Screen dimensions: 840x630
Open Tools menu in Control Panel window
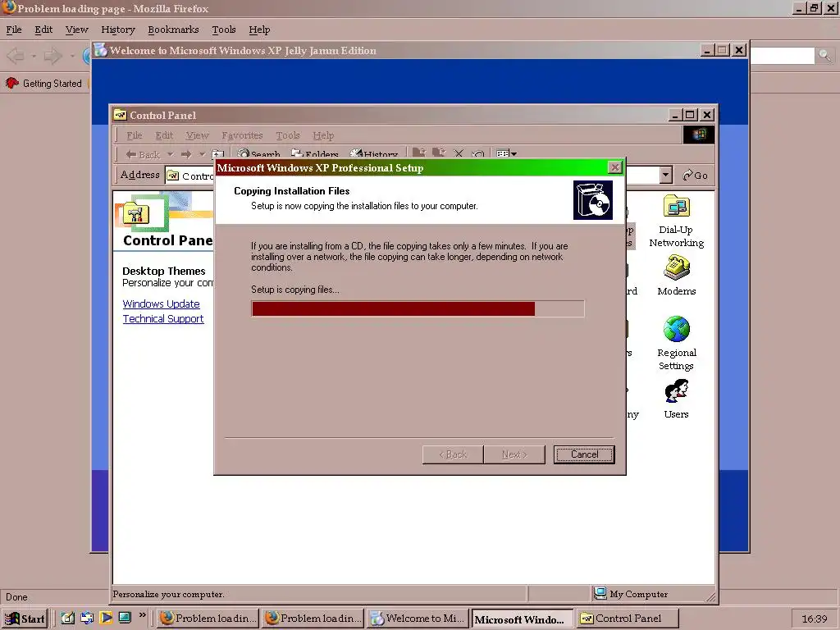(288, 135)
